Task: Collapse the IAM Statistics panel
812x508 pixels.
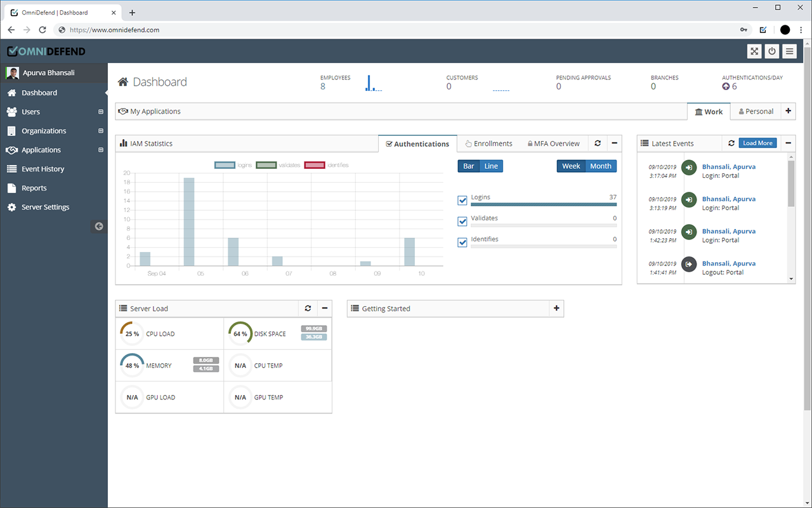Action: pos(614,144)
